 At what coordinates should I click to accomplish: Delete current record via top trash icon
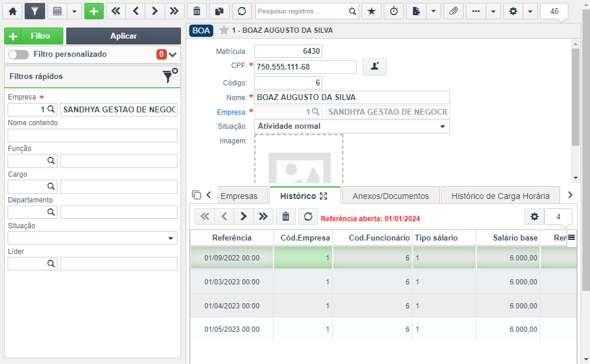(x=196, y=11)
